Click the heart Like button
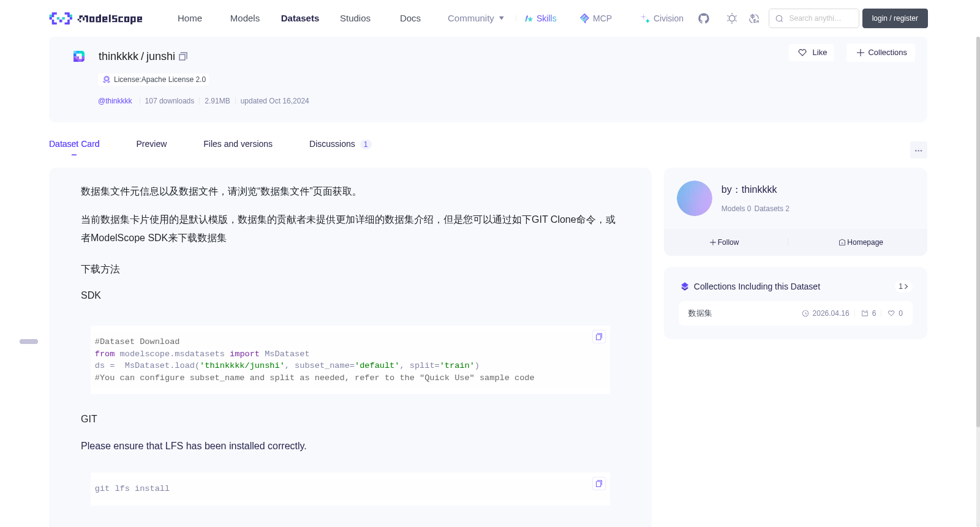The height and width of the screenshot is (527, 980). pos(812,53)
